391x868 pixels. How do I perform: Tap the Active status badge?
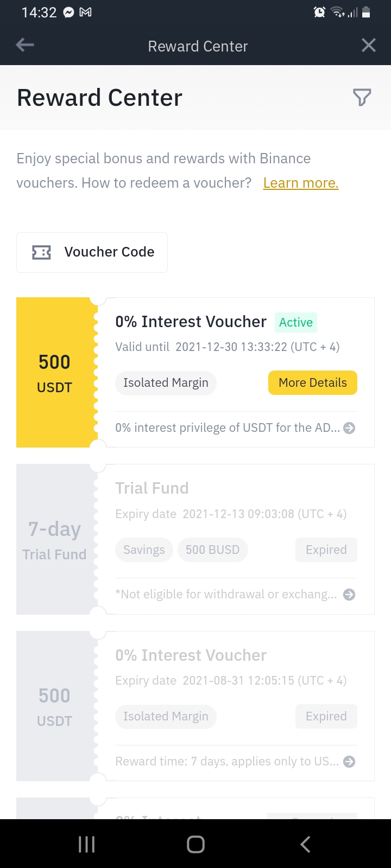click(296, 323)
